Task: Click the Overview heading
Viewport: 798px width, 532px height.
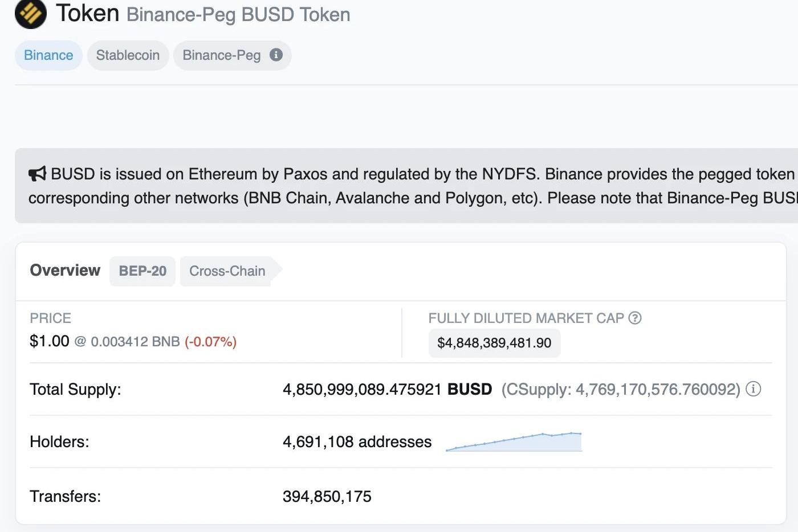Action: pyautogui.click(x=65, y=271)
